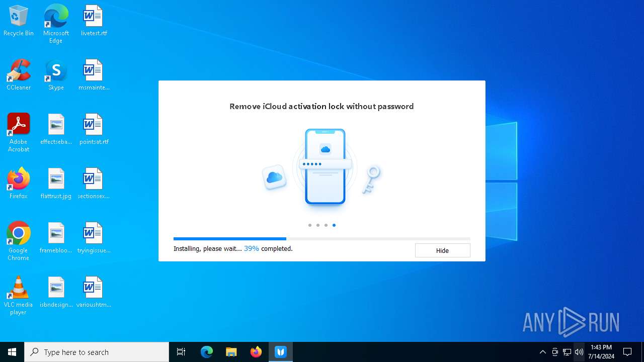
Task: Select Skype desktop shortcut
Action: click(56, 75)
